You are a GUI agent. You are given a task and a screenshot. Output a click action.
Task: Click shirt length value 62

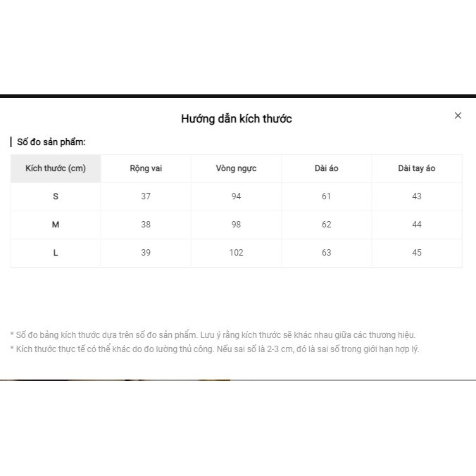[x=326, y=225]
